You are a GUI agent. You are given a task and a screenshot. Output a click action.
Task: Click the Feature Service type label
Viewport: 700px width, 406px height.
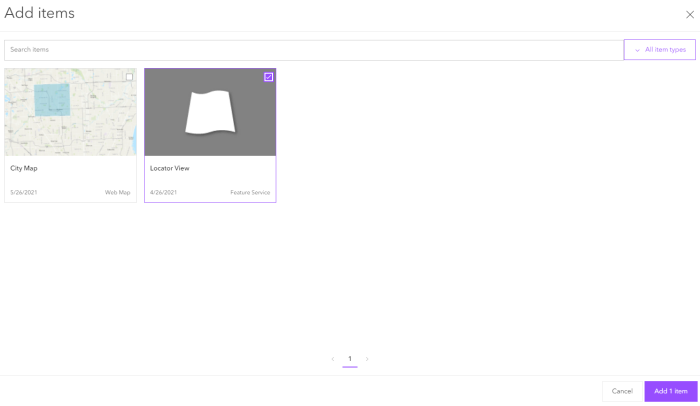pyautogui.click(x=250, y=192)
